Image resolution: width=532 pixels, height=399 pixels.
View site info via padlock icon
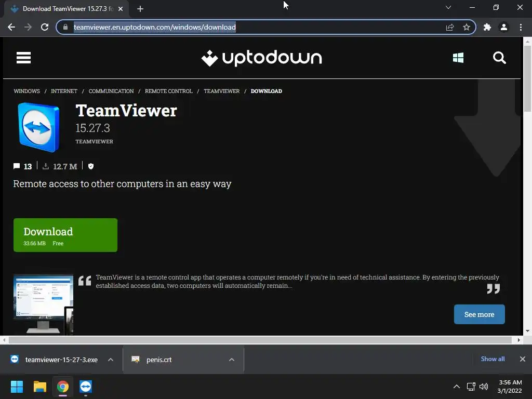coord(65,27)
